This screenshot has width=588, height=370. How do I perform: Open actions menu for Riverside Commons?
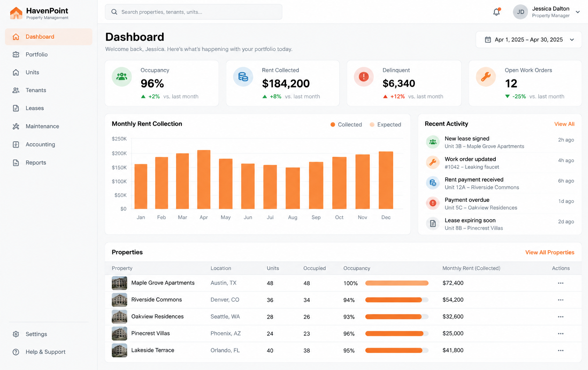pos(560,300)
